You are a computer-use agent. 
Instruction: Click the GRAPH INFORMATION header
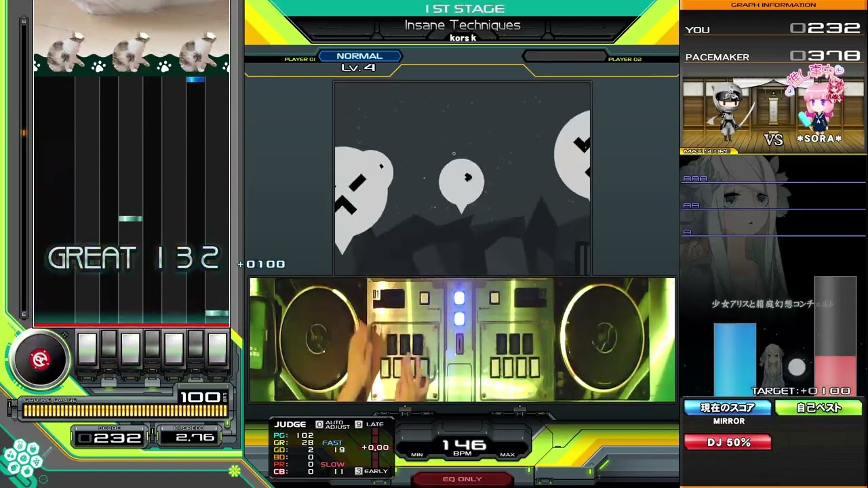[x=773, y=5]
